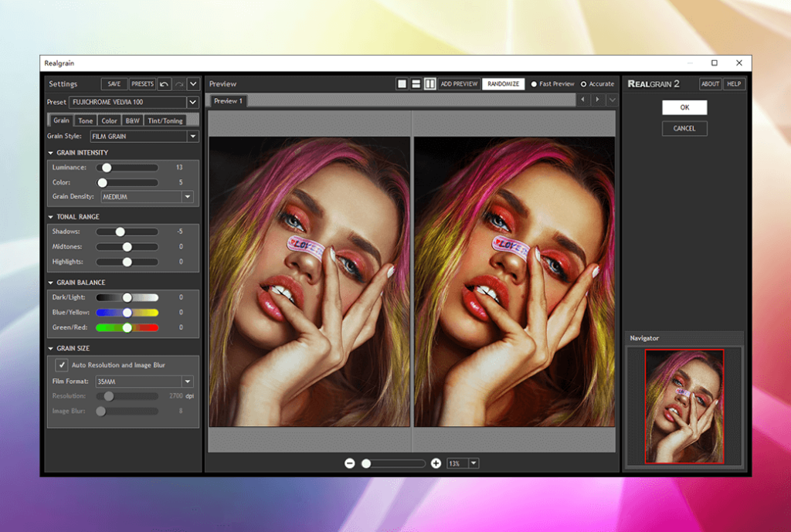Open the Grain Density dropdown
This screenshot has width=791, height=532.
[188, 197]
